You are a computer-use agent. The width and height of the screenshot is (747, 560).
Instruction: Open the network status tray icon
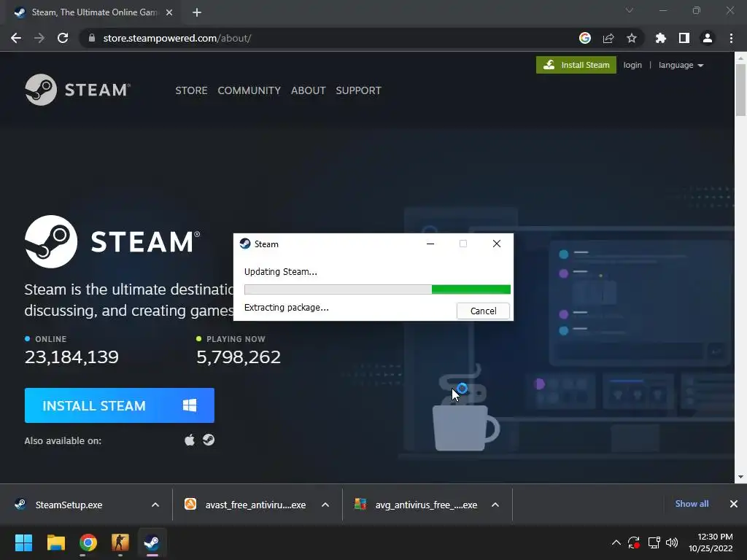coord(654,542)
